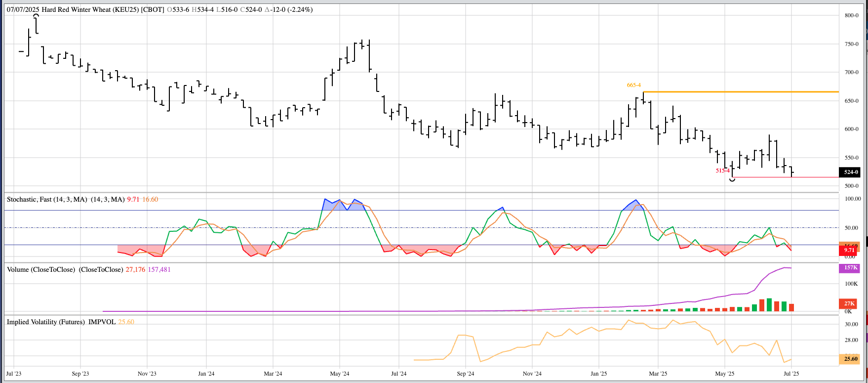The image size is (868, 383).
Task: Select the Jan '24 label on time axis
Action: coord(206,374)
